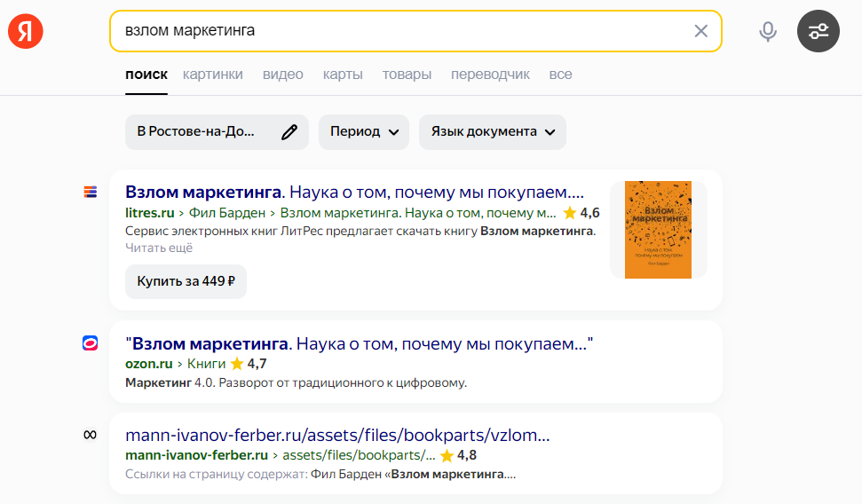Open mann-ivanov-ferber.ru/assets/files/bookparts result title
Screen dimensions: 862x504
click(x=337, y=436)
